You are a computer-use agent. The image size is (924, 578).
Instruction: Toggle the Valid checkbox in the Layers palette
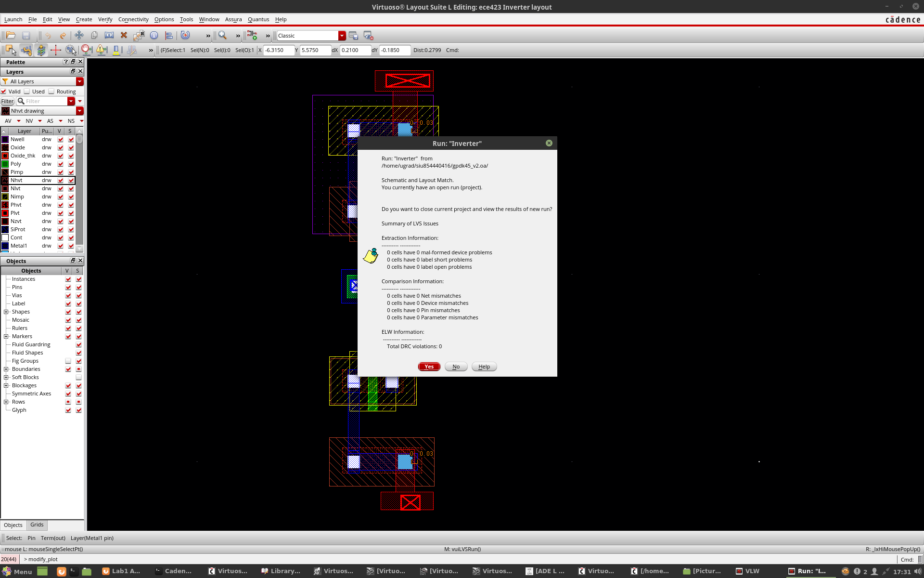4,92
